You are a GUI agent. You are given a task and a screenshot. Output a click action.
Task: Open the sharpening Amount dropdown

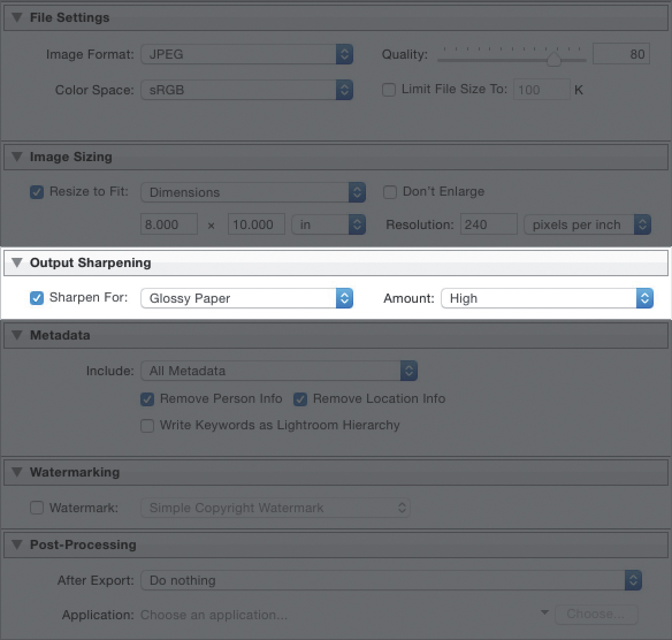547,299
